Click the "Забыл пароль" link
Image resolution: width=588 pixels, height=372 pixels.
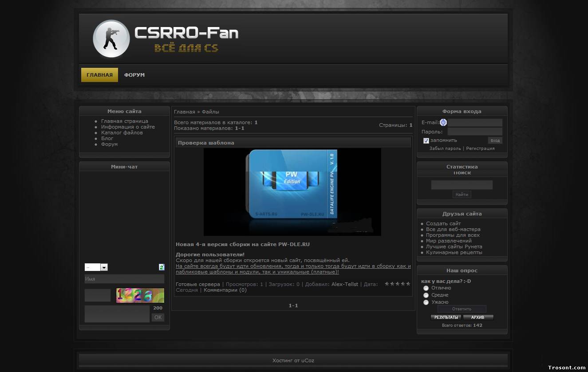445,149
